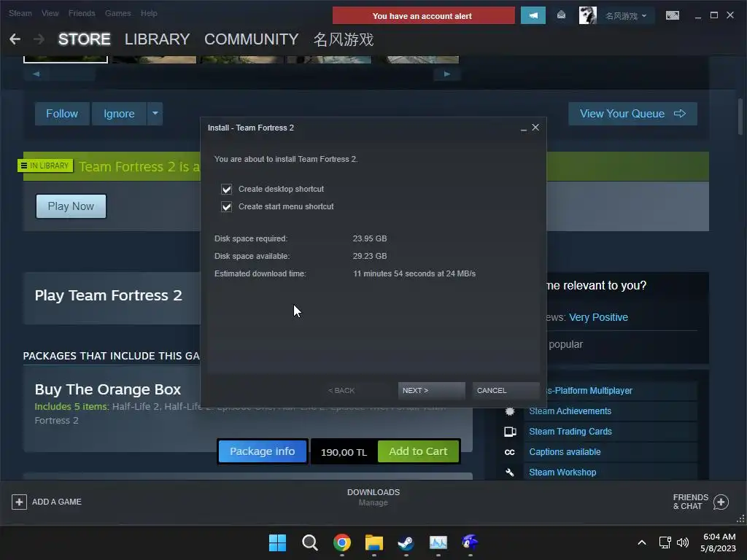
Task: Click the screenshot carousel scrollbar track
Action: [x=241, y=74]
